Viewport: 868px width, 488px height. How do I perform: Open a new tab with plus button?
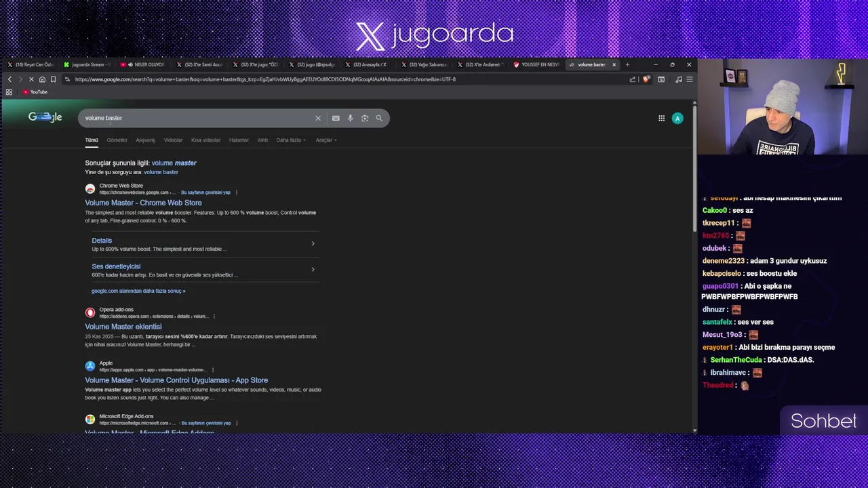pyautogui.click(x=627, y=64)
